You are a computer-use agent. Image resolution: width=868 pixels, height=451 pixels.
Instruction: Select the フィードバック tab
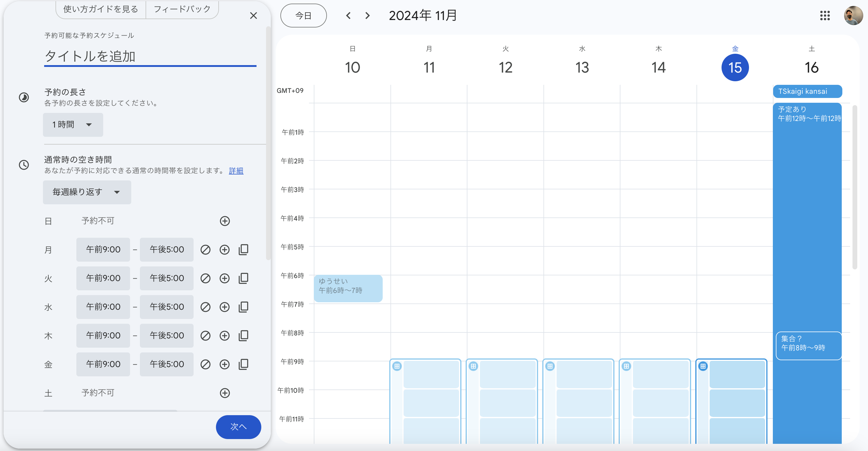(x=182, y=9)
